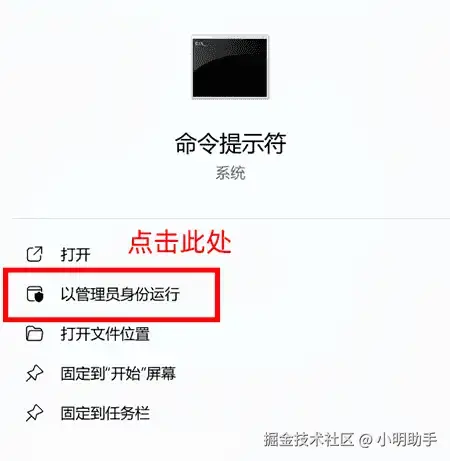The image size is (450, 461).
Task: Click the red 点击此处 annotation text
Action: 180,242
